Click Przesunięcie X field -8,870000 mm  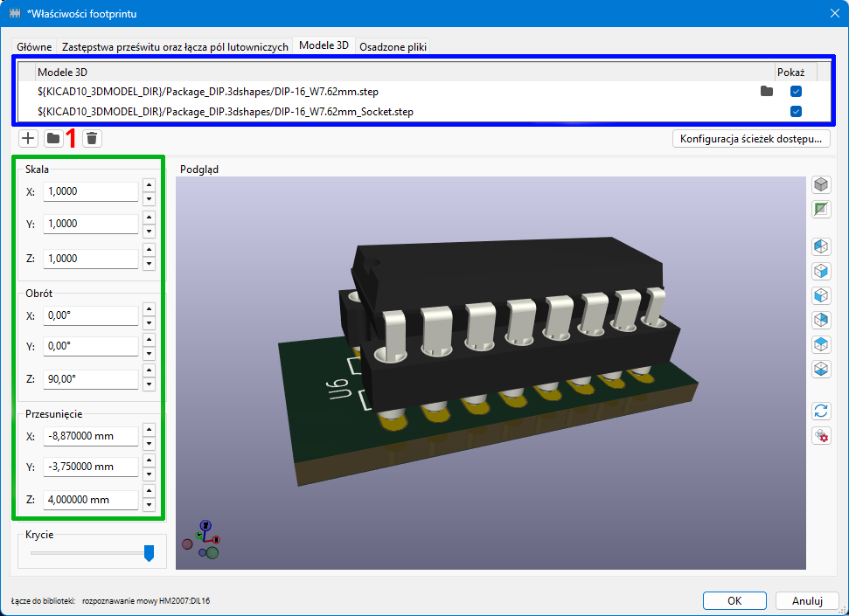[90, 436]
